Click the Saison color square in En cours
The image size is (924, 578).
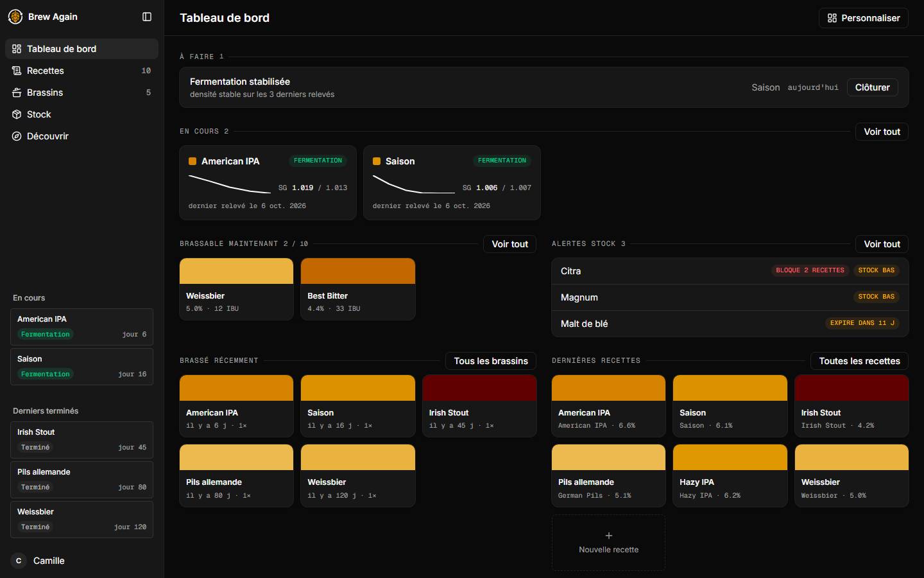[x=377, y=161]
